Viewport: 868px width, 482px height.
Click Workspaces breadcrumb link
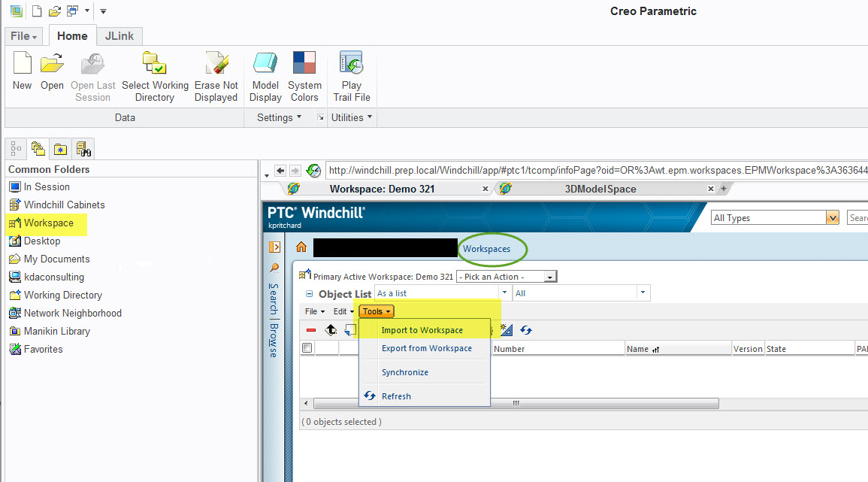(486, 249)
